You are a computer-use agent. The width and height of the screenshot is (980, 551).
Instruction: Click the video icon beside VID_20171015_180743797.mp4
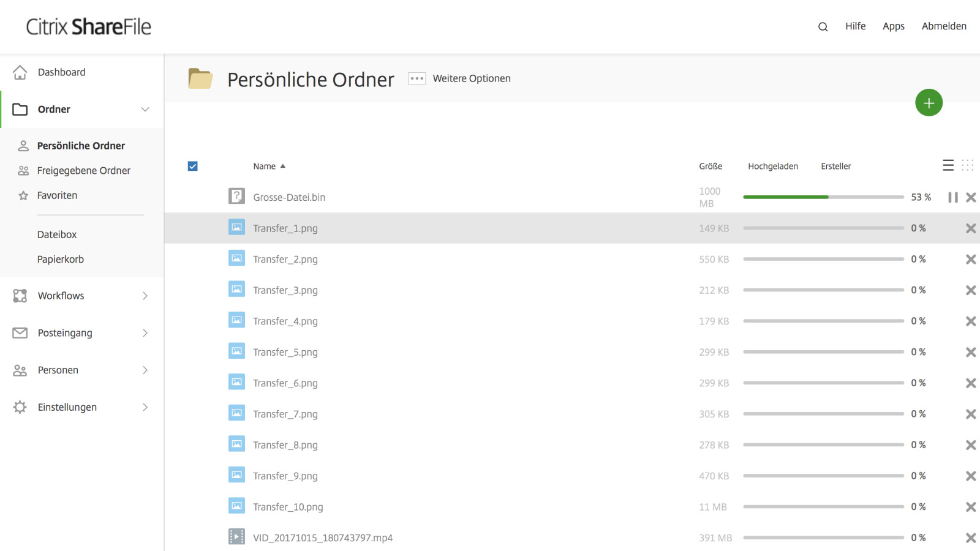click(x=236, y=536)
